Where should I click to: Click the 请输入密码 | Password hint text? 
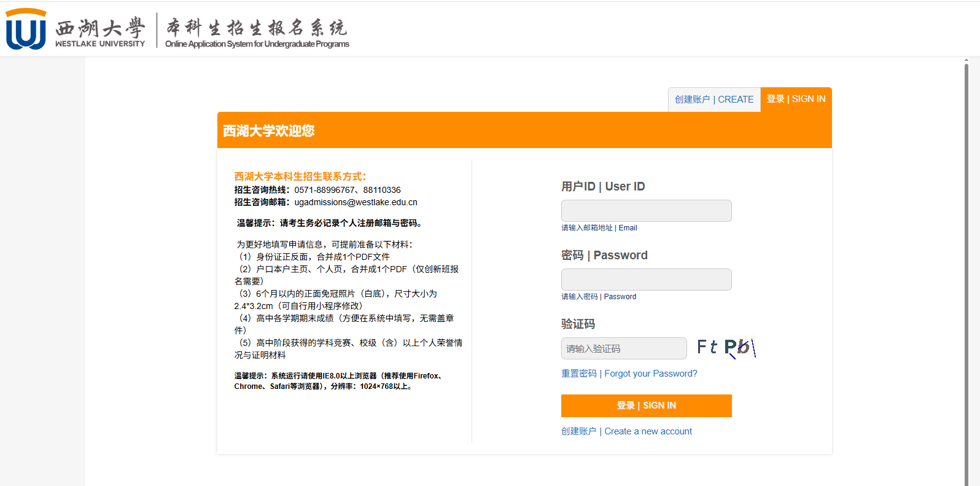(598, 297)
